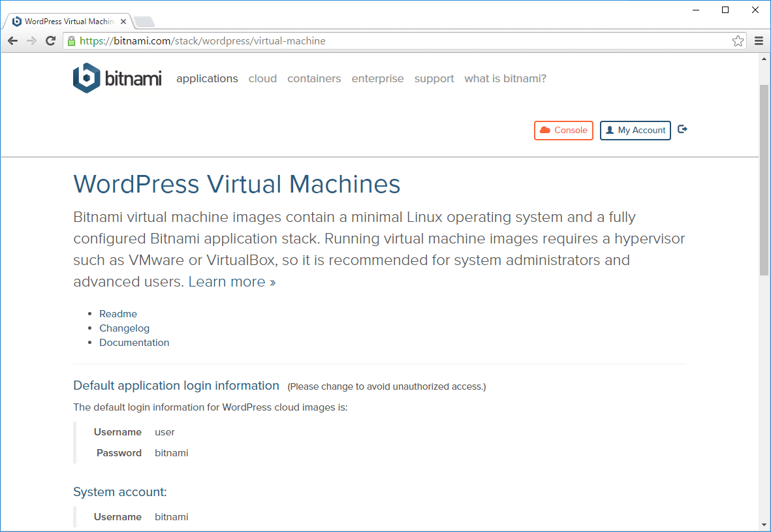771x532 pixels.
Task: Click the browser back arrow
Action: click(x=13, y=41)
